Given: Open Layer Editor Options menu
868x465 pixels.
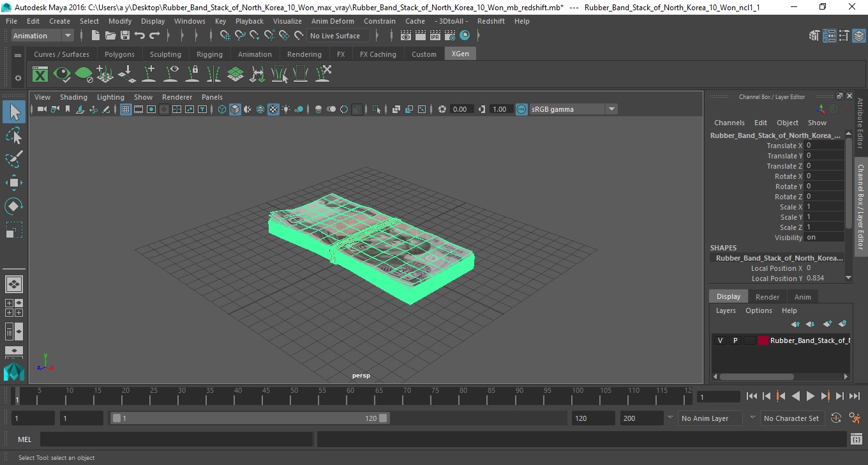Looking at the screenshot, I should (759, 310).
